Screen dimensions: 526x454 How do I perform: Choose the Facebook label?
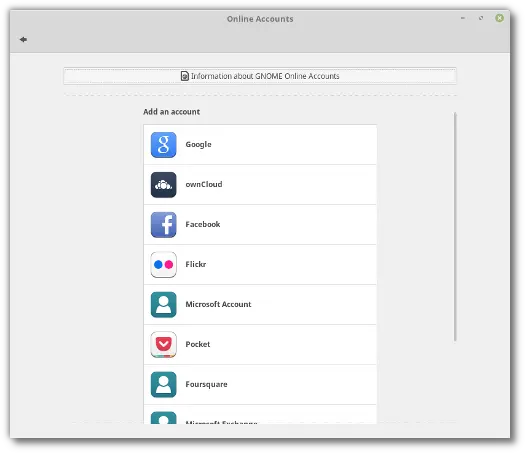203,224
